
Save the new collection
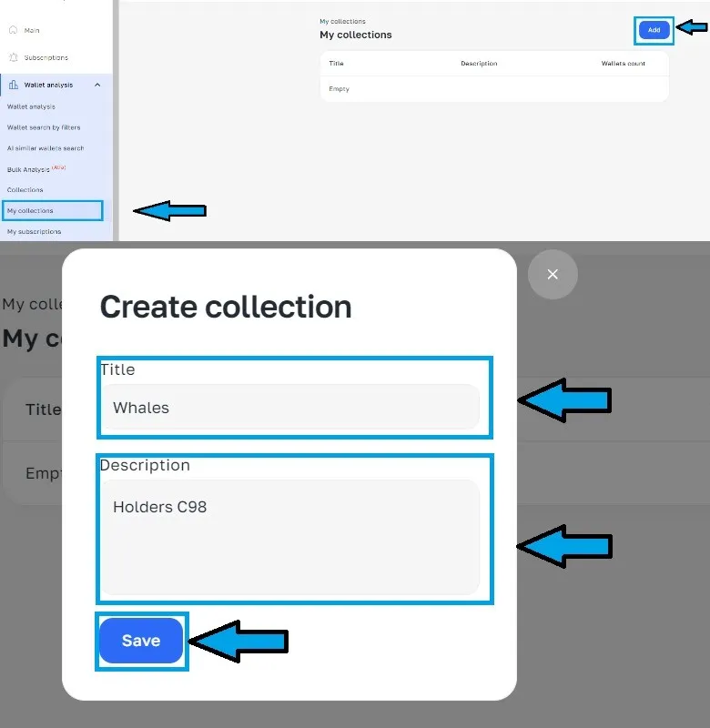point(141,641)
